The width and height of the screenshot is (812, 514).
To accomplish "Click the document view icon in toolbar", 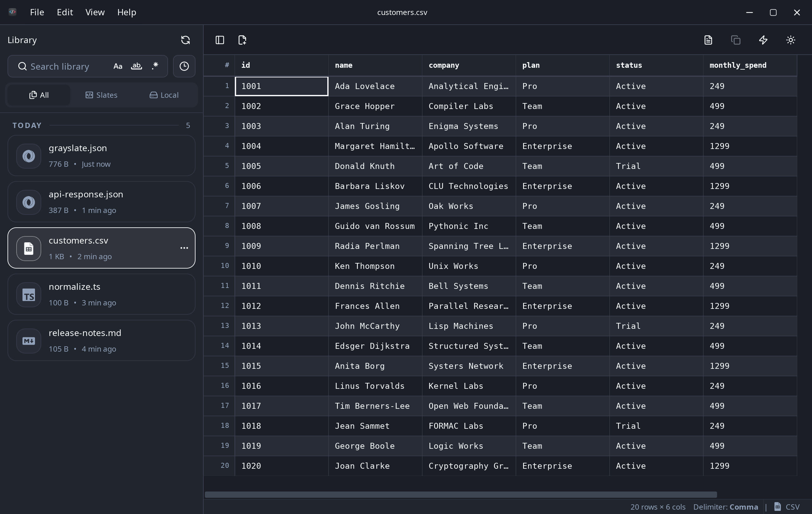I will (x=708, y=40).
